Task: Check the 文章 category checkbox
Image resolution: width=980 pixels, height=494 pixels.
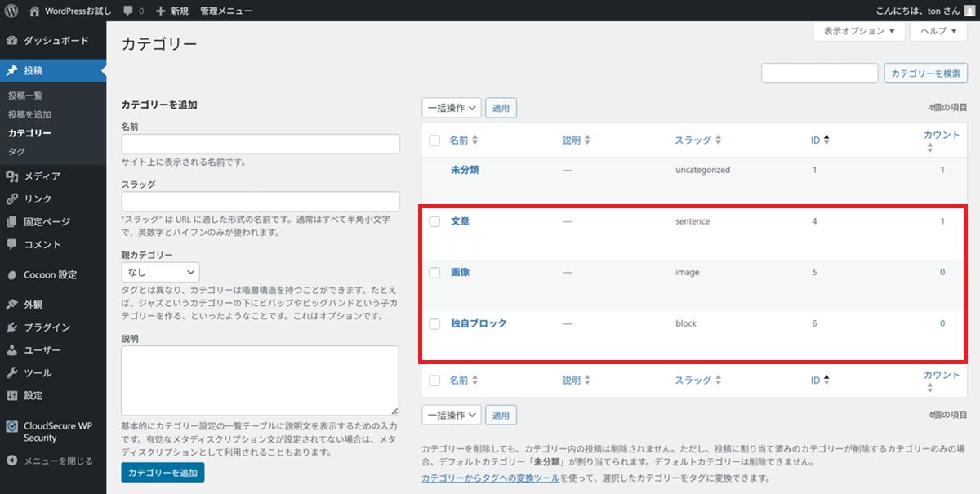Action: (434, 221)
